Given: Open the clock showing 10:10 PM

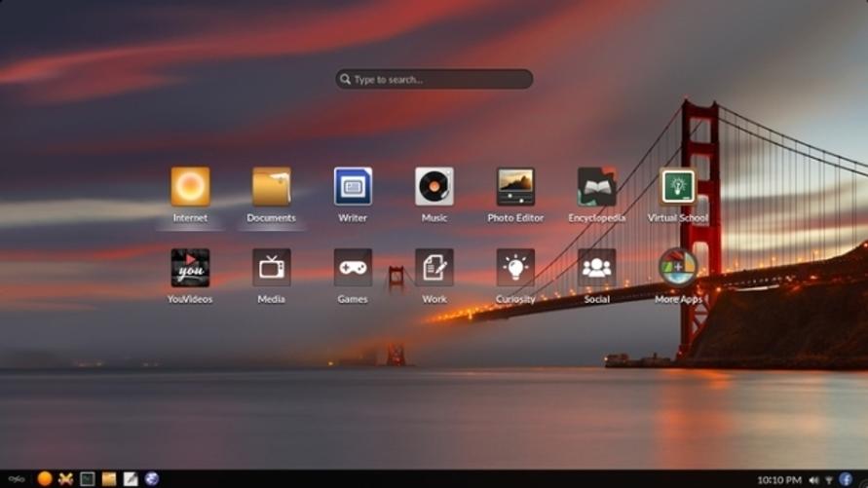Looking at the screenshot, I should pos(778,480).
